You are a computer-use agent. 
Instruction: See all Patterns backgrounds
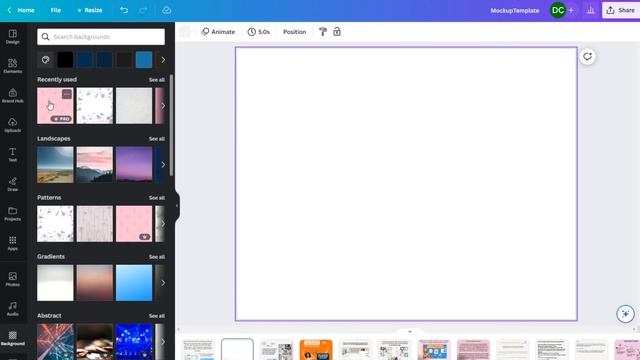pyautogui.click(x=157, y=198)
